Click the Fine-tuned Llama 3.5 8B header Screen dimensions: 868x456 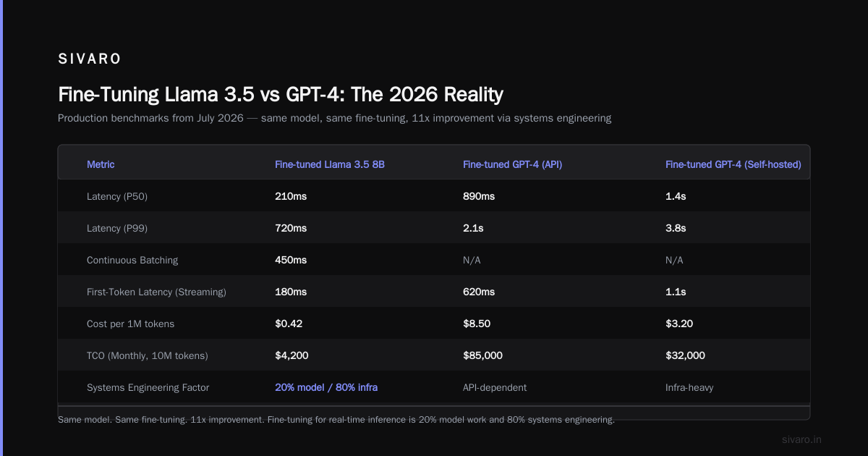point(330,164)
